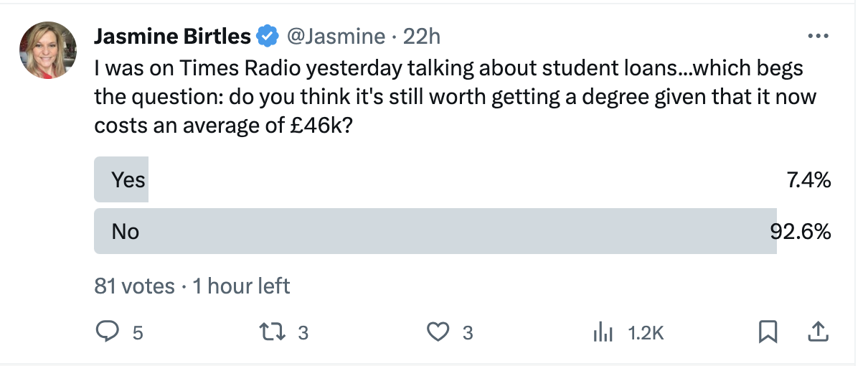Like the tweet with the heart icon
Screen dimensions: 868x366
437,332
